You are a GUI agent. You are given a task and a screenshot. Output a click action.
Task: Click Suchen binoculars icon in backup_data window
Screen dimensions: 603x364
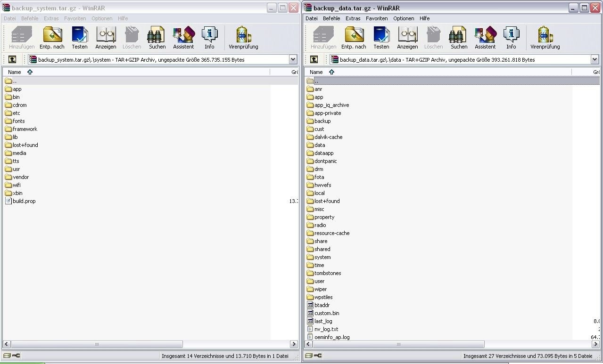point(459,38)
